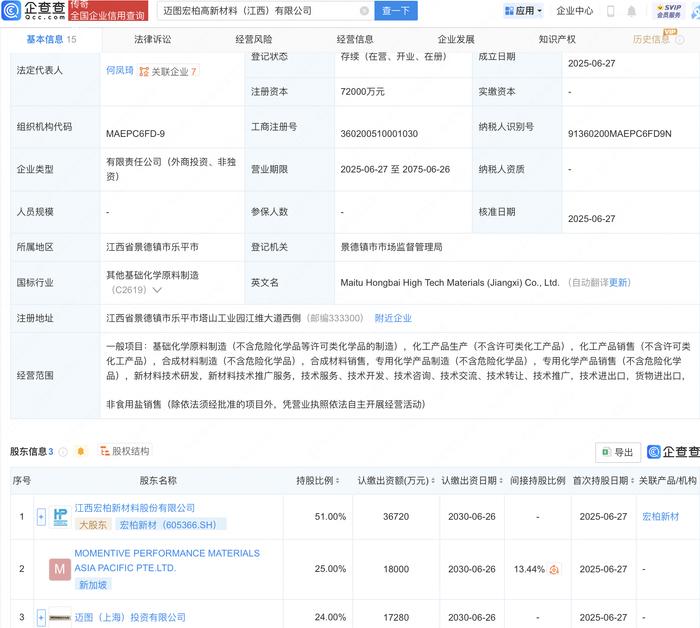Open SVIP member service badge

point(669,11)
